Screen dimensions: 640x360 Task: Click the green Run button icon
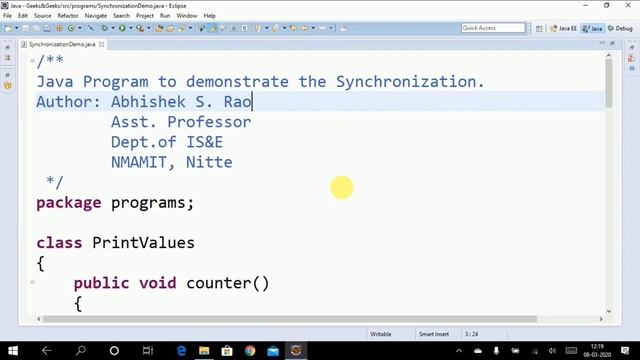122,28
